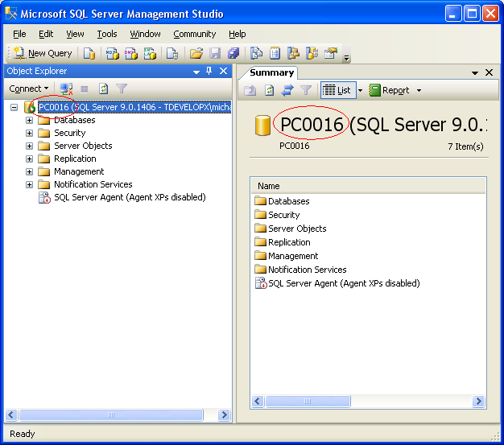Open the Report dropdown arrow
504x445 pixels.
(419, 91)
